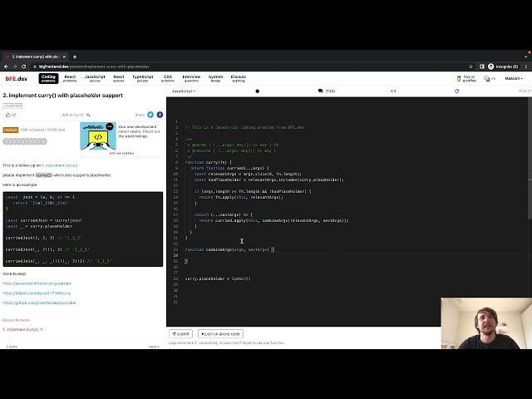Open React problems nav item

coord(70,78)
